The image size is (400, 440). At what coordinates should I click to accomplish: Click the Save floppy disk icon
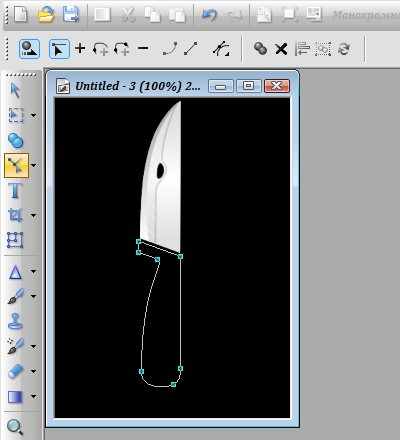click(71, 14)
